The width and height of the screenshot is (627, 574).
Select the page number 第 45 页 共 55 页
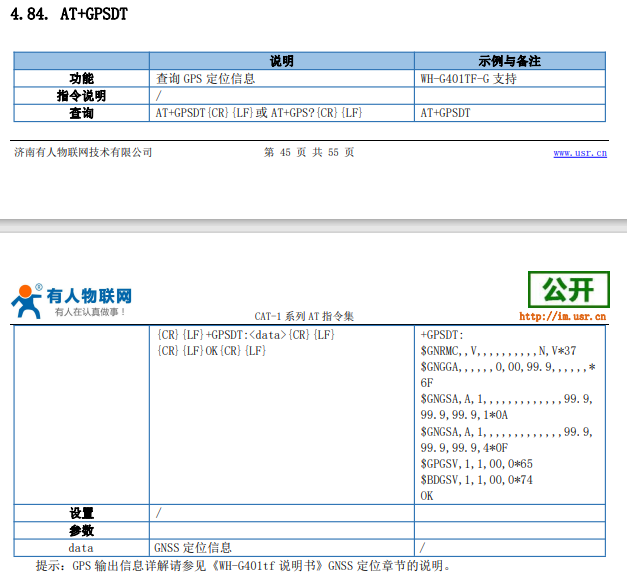[309, 152]
